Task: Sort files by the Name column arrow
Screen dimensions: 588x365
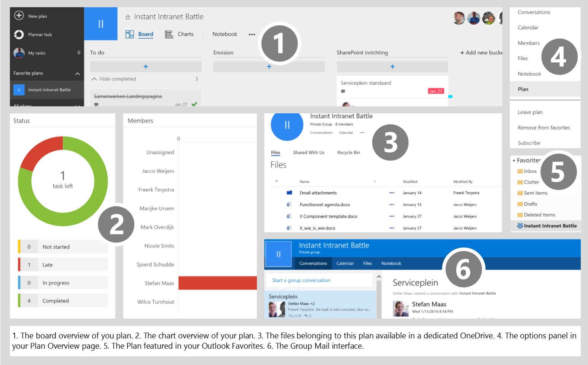Action: [375, 182]
